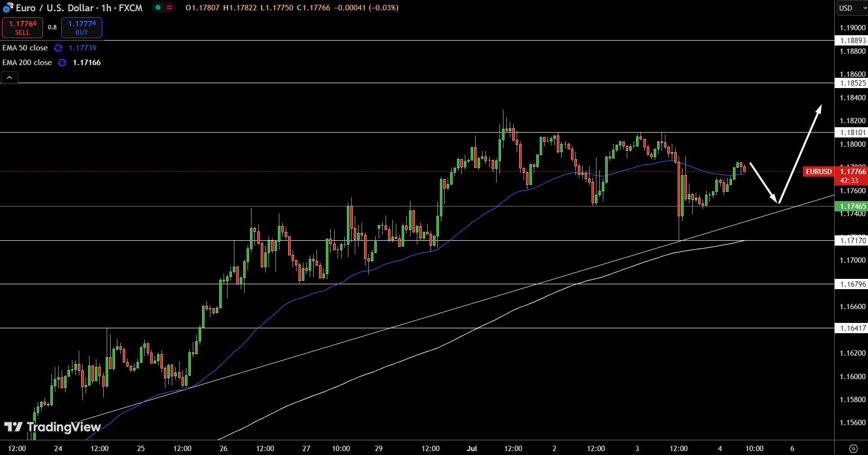Click the SELL button at 1.17766

[23, 27]
